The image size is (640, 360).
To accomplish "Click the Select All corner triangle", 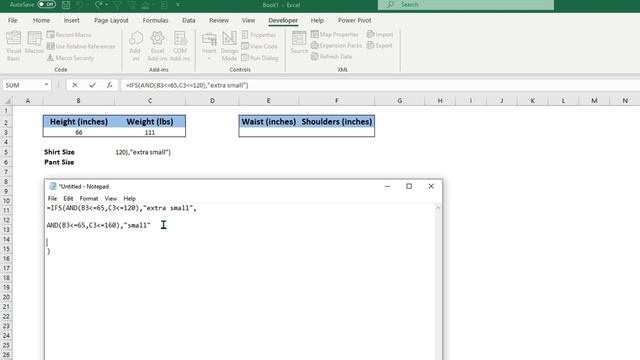I will pyautogui.click(x=7, y=100).
